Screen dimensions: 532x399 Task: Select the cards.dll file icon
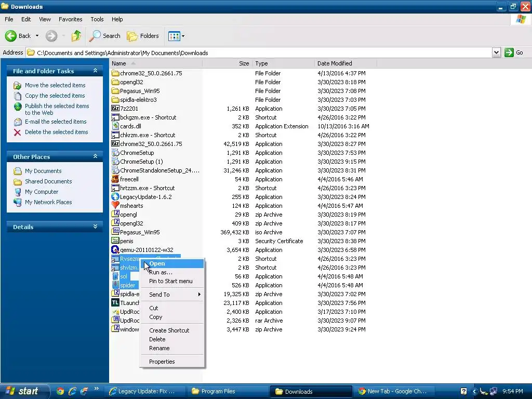(115, 126)
